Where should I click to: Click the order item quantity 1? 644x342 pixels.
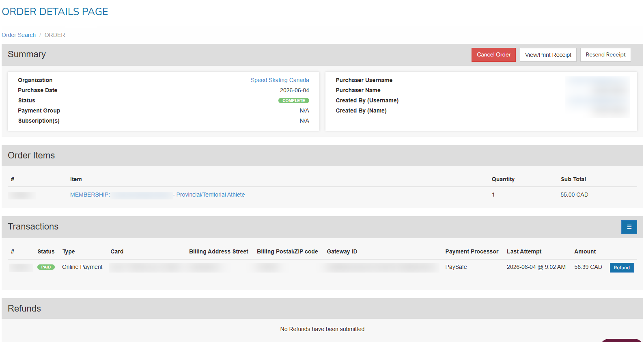(x=493, y=195)
